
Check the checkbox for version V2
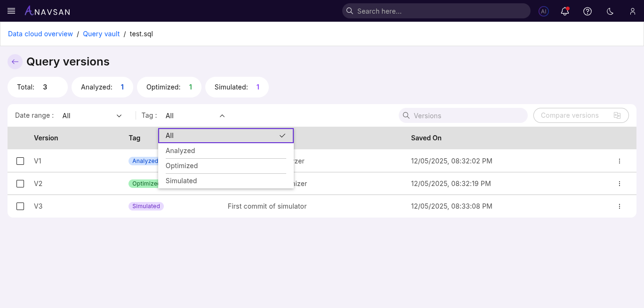[x=20, y=183]
